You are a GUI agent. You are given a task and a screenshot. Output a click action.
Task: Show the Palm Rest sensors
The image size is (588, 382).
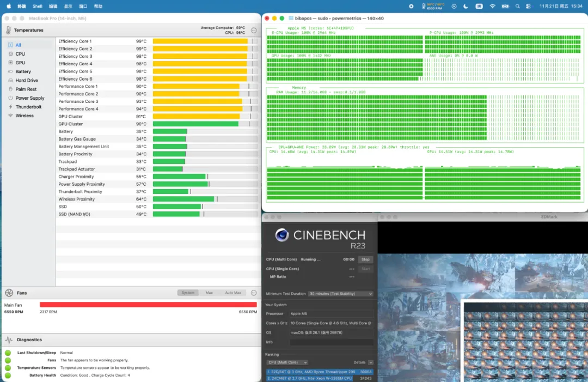(26, 89)
